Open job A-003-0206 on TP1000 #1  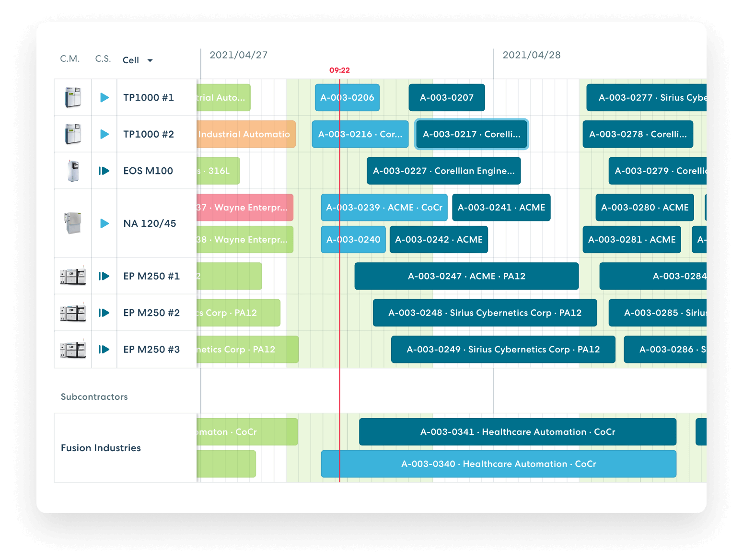pyautogui.click(x=347, y=98)
